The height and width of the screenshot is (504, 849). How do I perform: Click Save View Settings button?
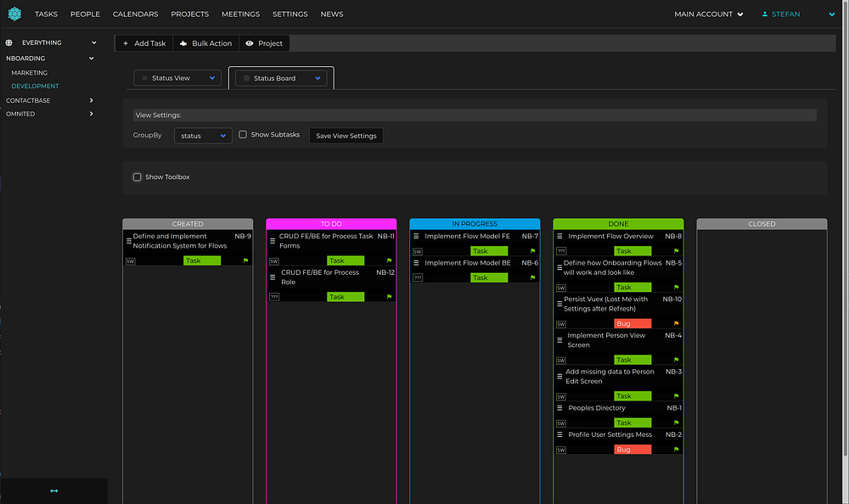(x=346, y=136)
